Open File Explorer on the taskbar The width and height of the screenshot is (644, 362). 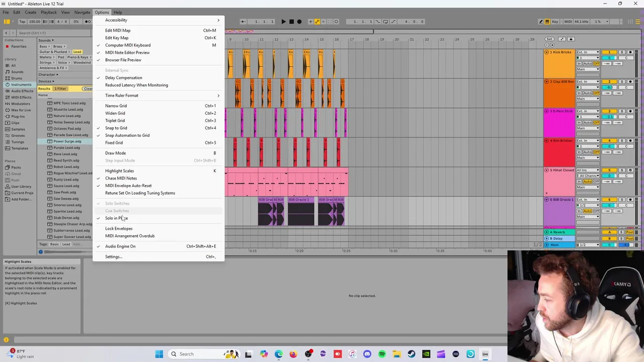tap(396, 354)
